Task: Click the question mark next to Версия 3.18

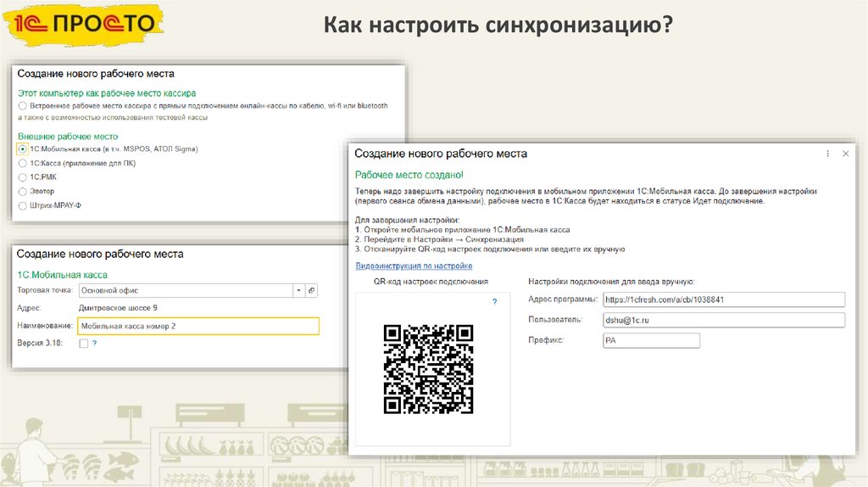Action: (94, 344)
